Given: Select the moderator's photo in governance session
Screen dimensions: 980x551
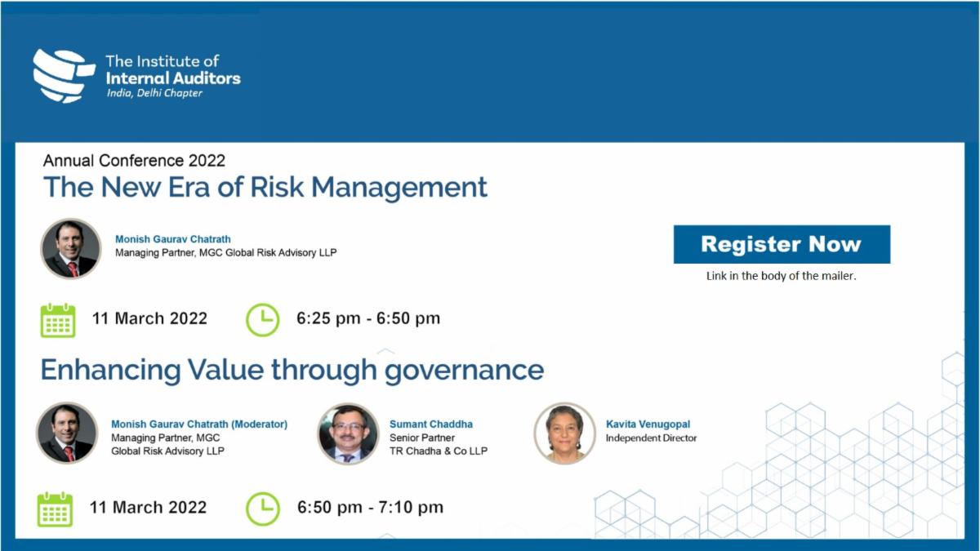Looking at the screenshot, I should [67, 433].
